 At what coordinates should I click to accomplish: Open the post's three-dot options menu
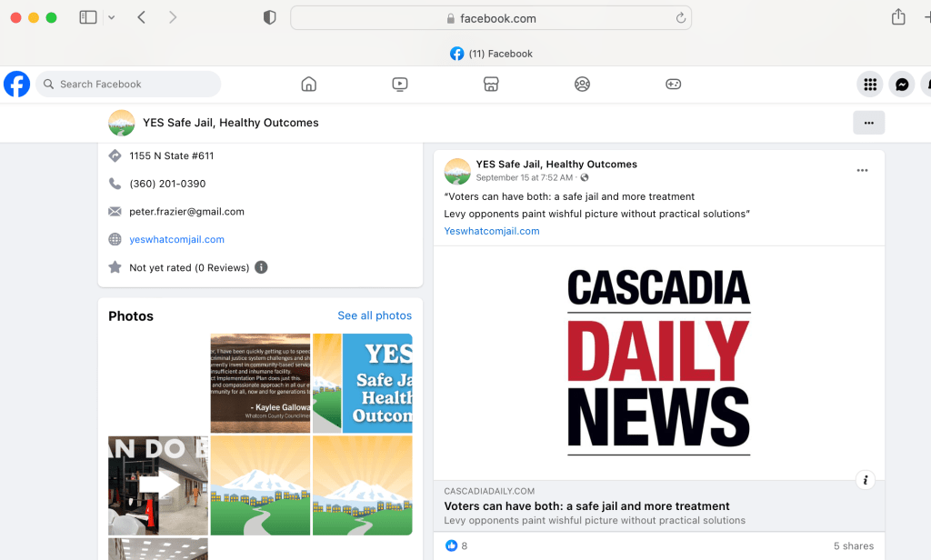tap(862, 170)
